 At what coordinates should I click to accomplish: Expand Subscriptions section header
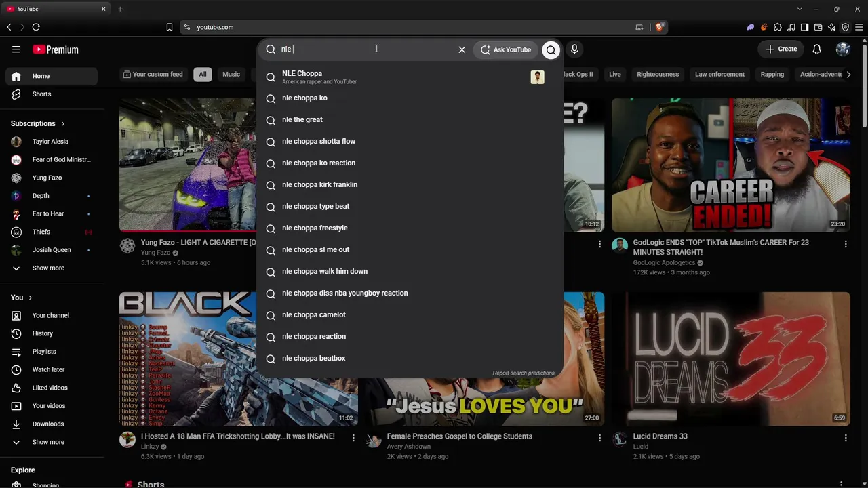pos(38,123)
